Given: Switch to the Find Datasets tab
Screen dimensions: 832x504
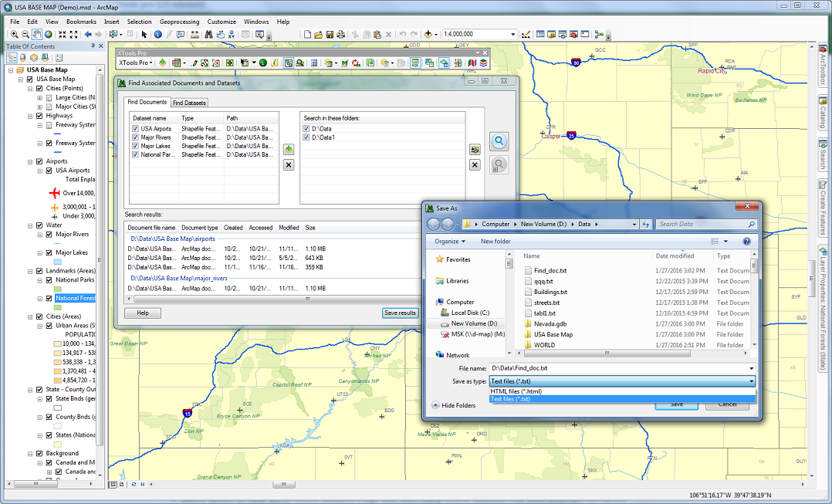Looking at the screenshot, I should point(189,103).
